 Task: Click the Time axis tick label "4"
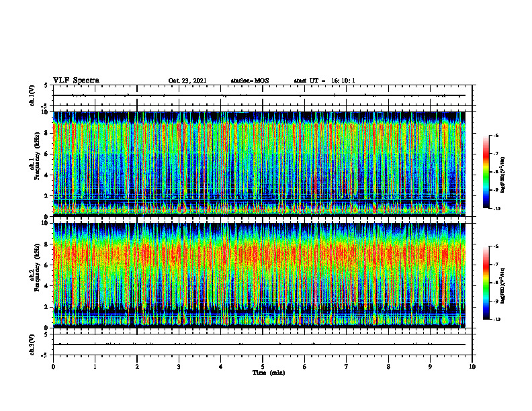click(221, 367)
